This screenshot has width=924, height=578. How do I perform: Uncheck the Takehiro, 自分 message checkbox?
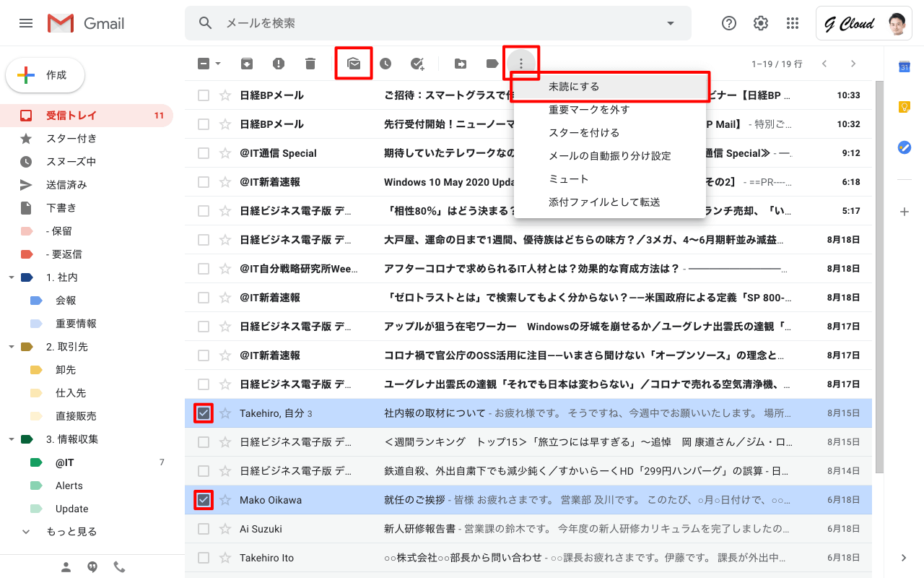(x=204, y=413)
